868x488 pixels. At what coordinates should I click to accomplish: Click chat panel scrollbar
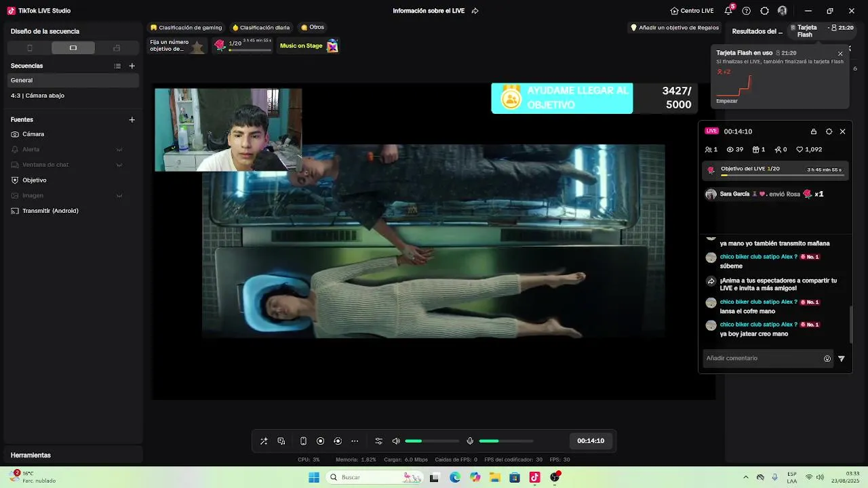tap(851, 325)
